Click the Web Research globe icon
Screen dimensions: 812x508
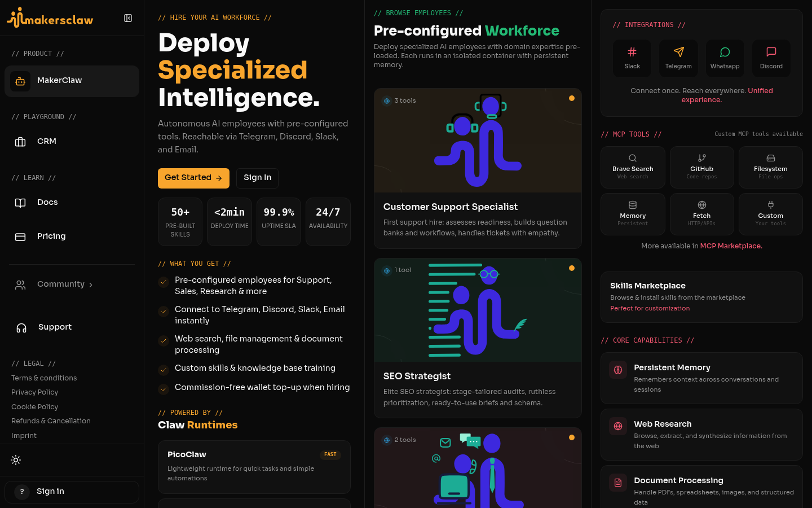point(618,427)
